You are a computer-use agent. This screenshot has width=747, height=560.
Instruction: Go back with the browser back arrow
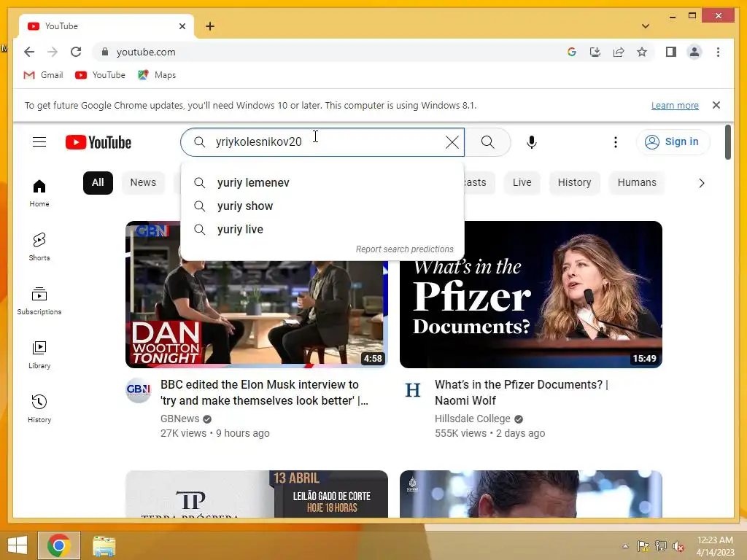pyautogui.click(x=29, y=52)
